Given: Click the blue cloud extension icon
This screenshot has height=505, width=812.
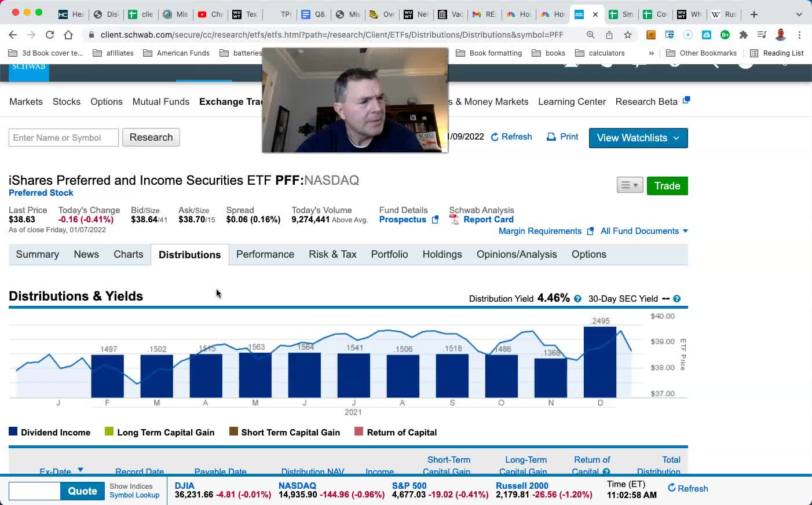Looking at the screenshot, I should point(707,35).
